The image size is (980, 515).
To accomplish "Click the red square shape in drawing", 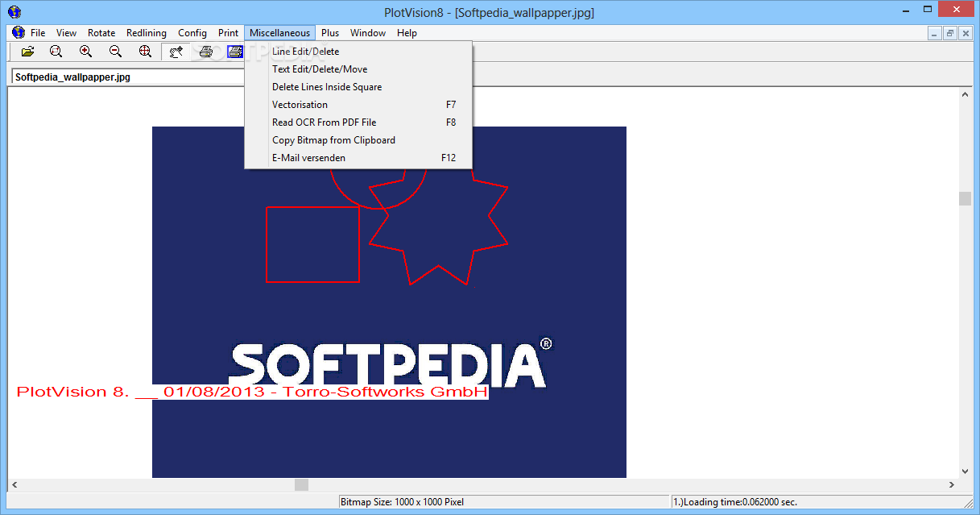I will tap(312, 244).
